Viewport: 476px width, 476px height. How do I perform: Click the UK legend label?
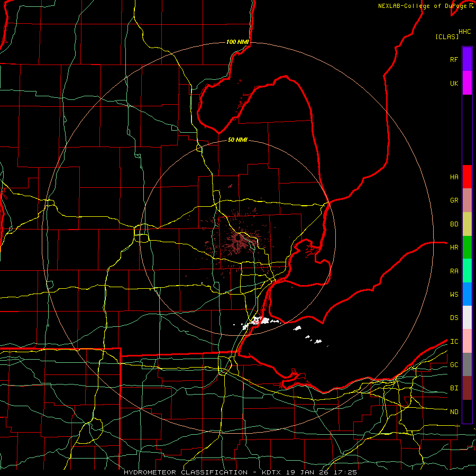(454, 83)
